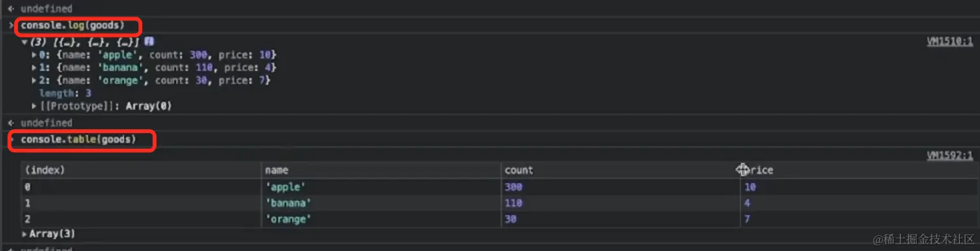Click the count value 300 cell
The width and height of the screenshot is (980, 251).
click(x=620, y=187)
